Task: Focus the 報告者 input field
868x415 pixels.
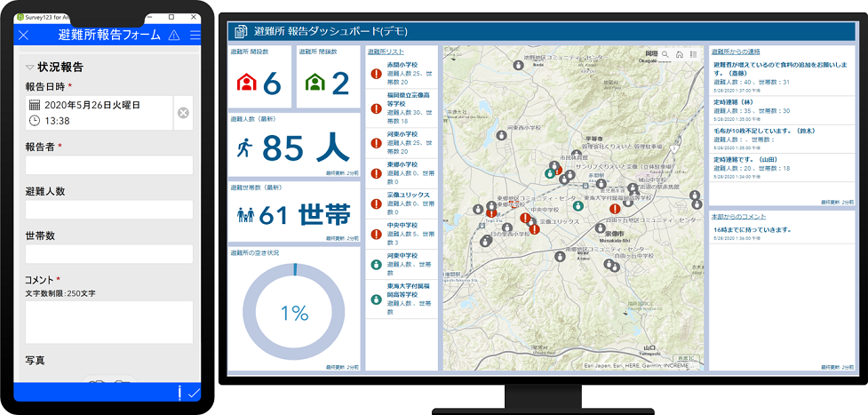Action: pyautogui.click(x=109, y=165)
